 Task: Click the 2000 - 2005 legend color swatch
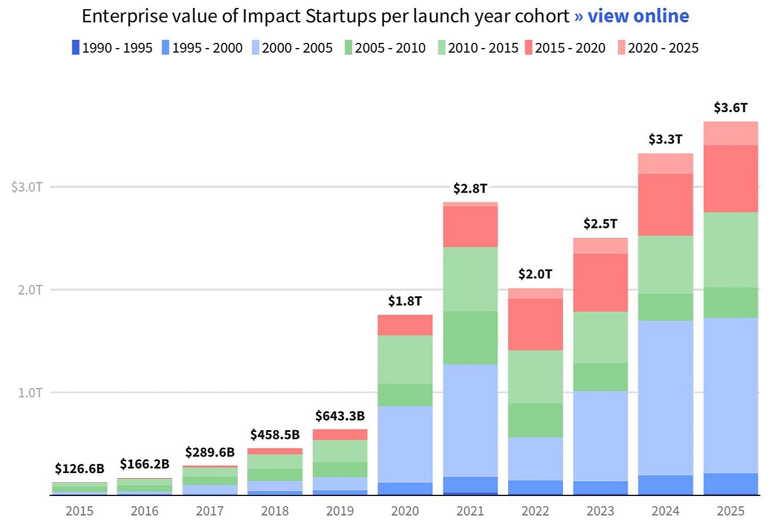pyautogui.click(x=255, y=47)
